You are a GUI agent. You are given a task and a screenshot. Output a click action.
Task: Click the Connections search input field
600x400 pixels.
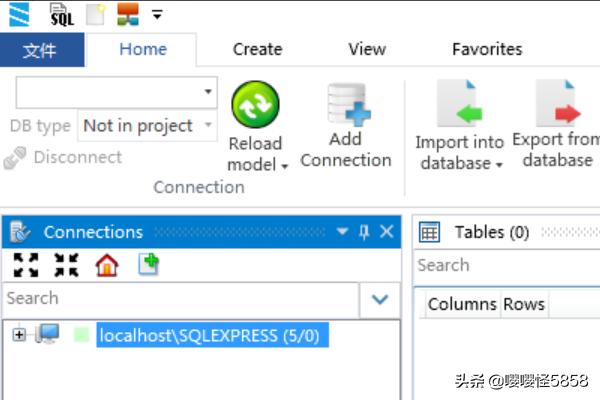(x=180, y=298)
